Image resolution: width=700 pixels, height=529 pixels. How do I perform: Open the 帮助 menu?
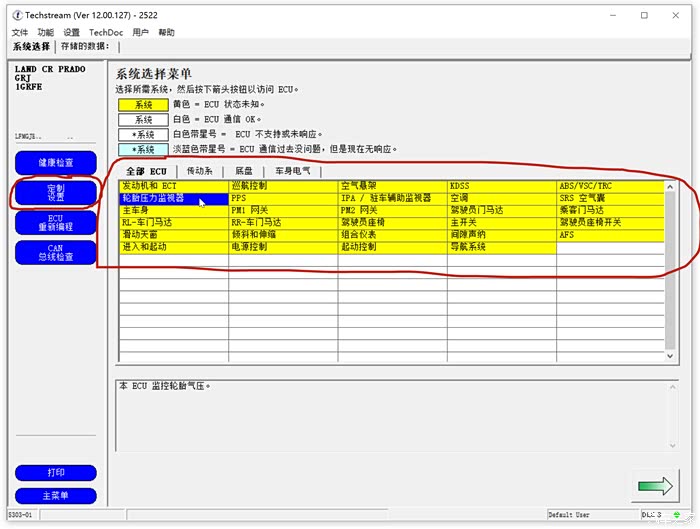(166, 32)
